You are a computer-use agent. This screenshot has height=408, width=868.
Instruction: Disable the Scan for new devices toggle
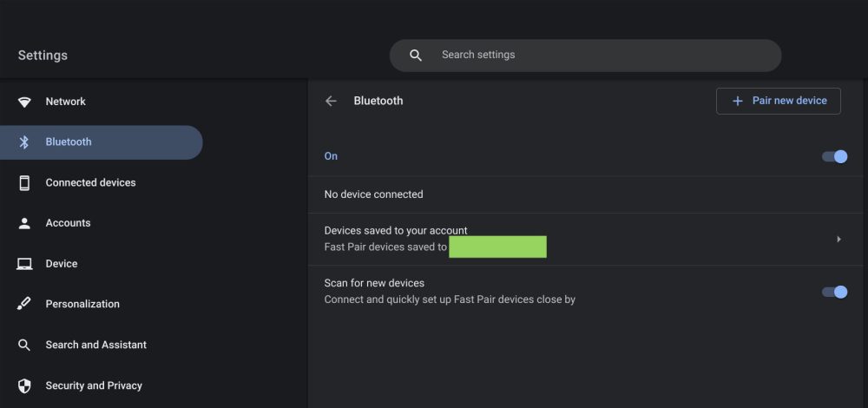tap(834, 292)
